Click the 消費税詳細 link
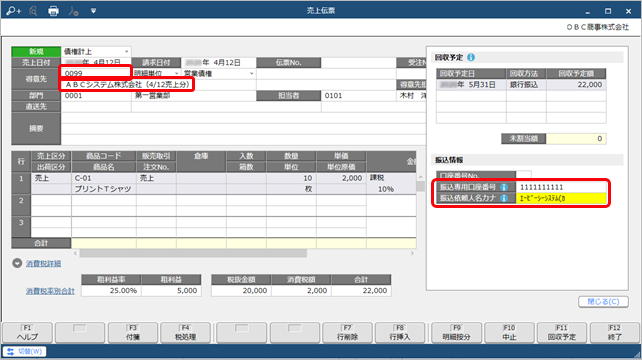Image resolution: width=642 pixels, height=360 pixels. pyautogui.click(x=43, y=264)
